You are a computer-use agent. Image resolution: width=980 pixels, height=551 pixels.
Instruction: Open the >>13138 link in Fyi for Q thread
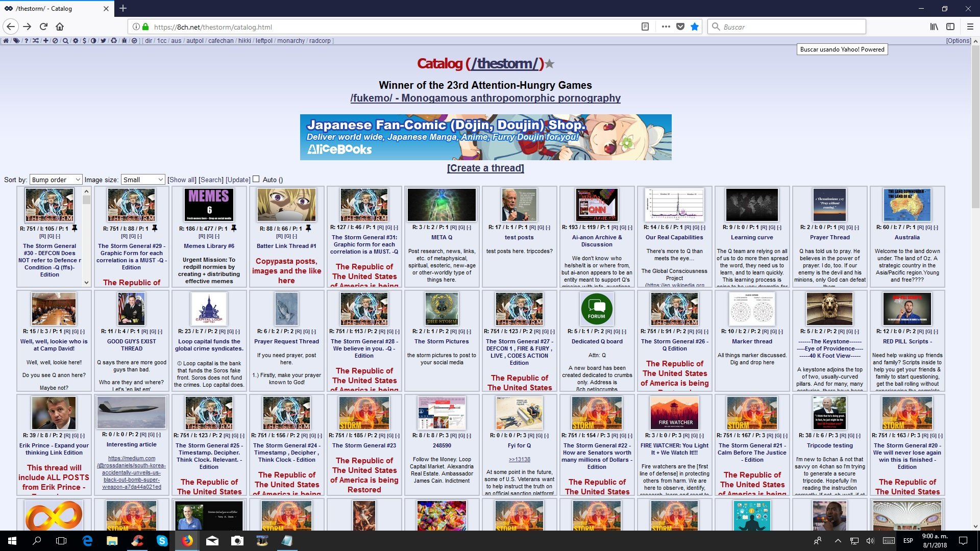pos(519,459)
